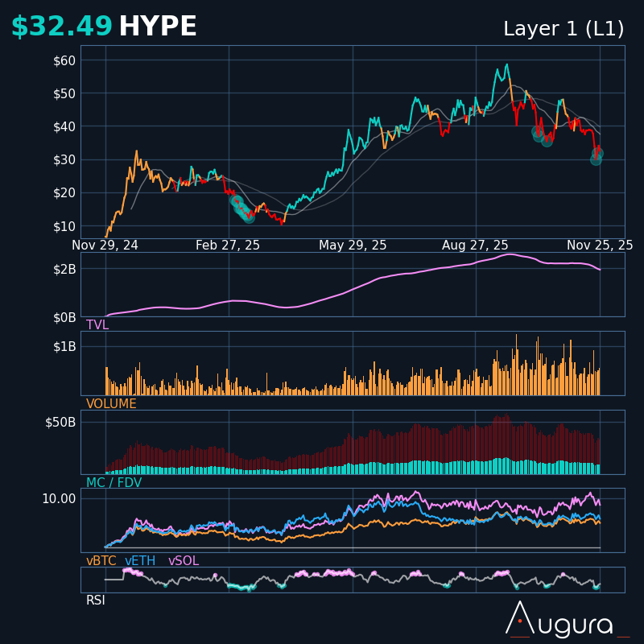Open the Layer 1 (L1) category label
This screenshot has height=644, width=644.
pos(563,29)
